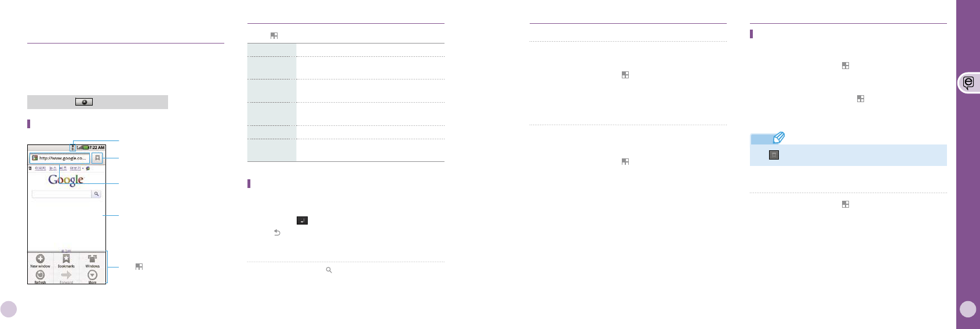This screenshot has width=980, height=329.
Task: Open the Korean 더보기 link below URL bar
Action: [x=76, y=168]
